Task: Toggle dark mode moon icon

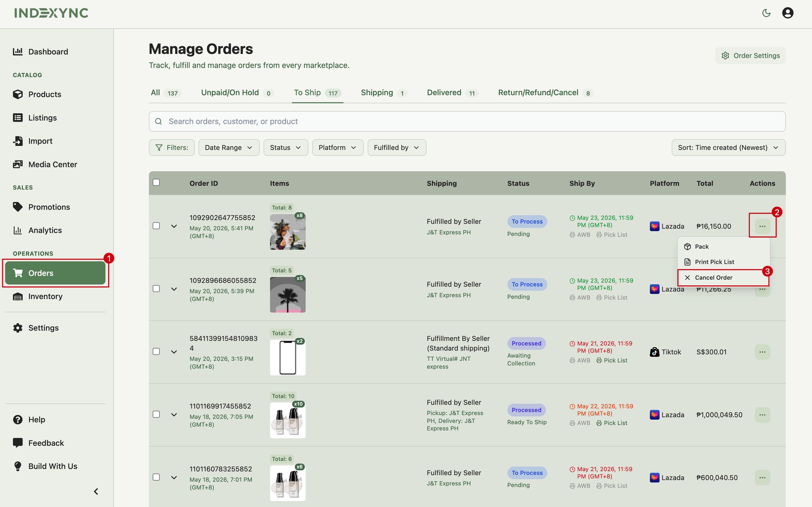Action: [x=766, y=13]
